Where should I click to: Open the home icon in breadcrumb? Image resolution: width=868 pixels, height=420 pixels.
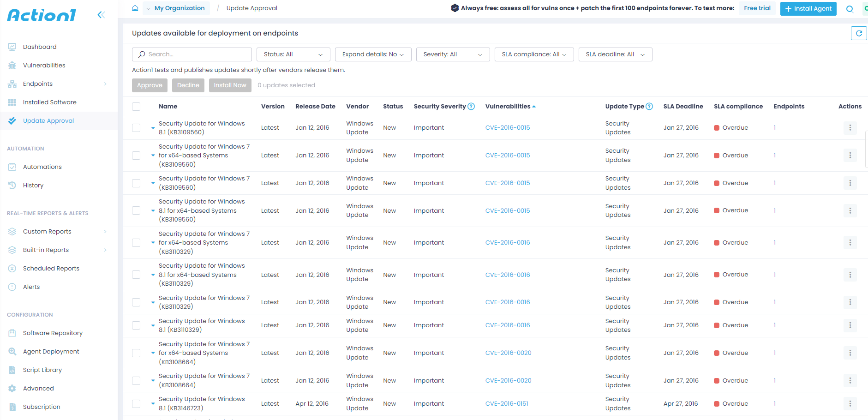point(135,8)
